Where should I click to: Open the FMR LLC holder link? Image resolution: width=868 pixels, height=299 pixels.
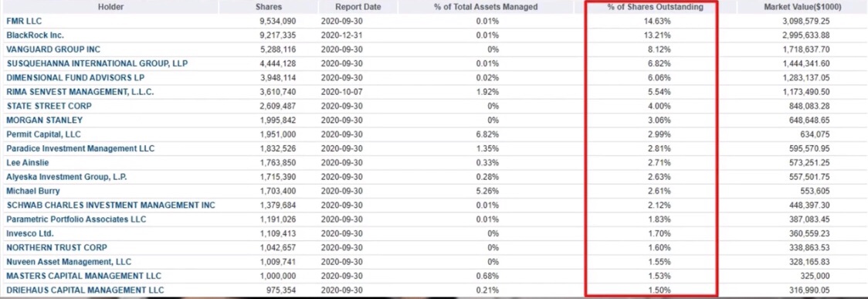[24, 21]
